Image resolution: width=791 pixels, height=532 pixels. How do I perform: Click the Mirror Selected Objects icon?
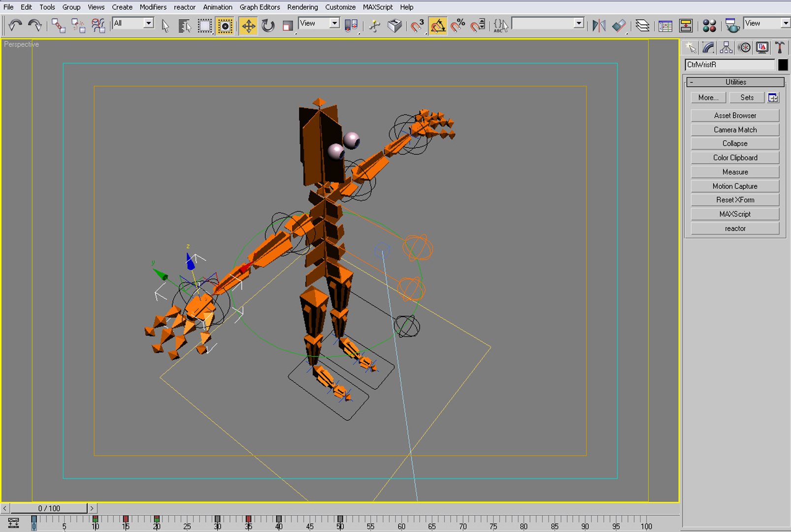[x=599, y=25]
